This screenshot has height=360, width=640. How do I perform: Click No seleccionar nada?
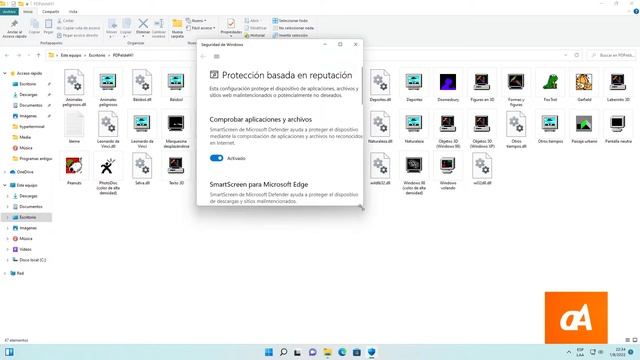pos(293,28)
